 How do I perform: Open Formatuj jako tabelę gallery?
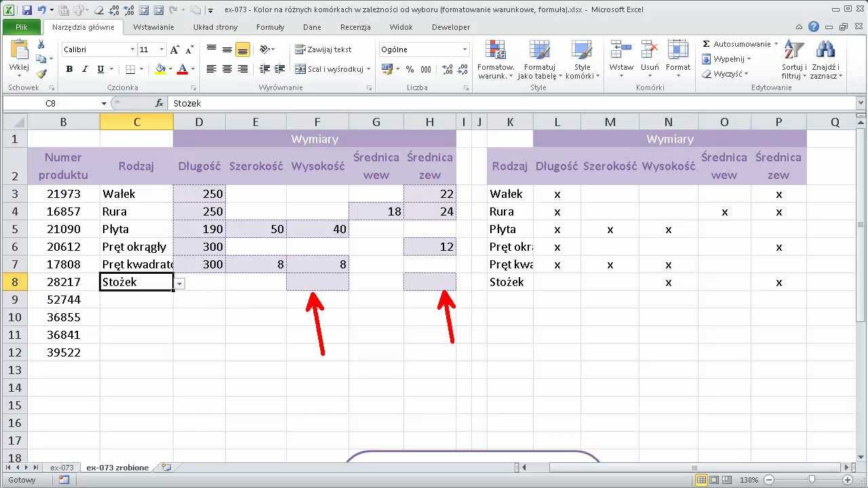tap(540, 60)
